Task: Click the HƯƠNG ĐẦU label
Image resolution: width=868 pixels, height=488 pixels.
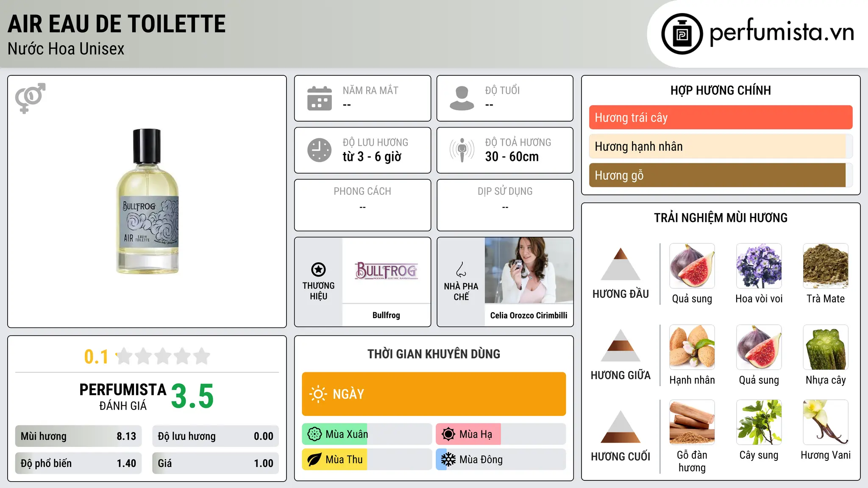Action: (x=620, y=294)
